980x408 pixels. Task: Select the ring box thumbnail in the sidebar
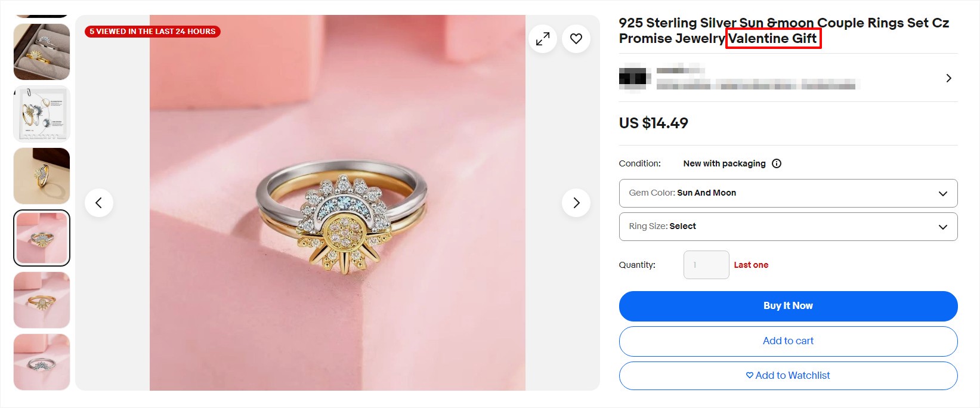pyautogui.click(x=41, y=52)
